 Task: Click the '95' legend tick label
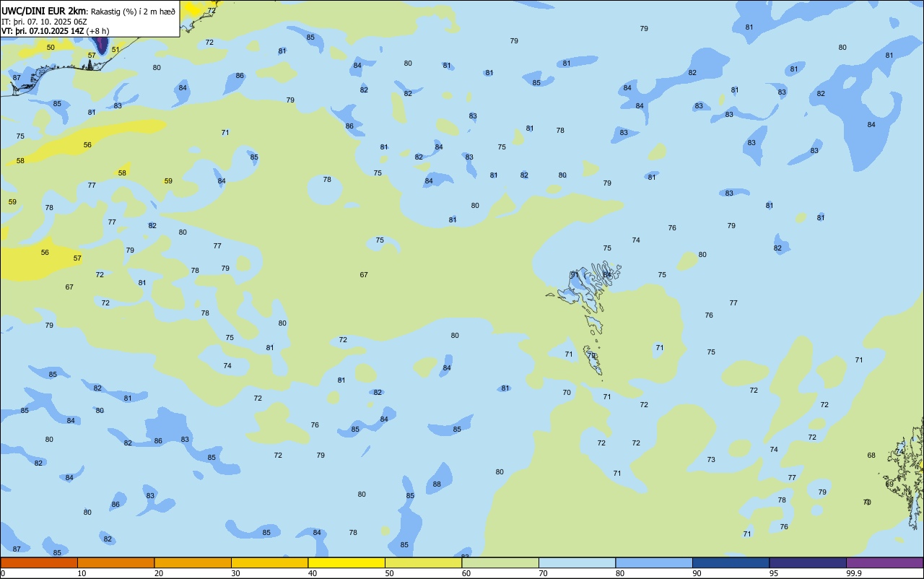[x=774, y=573]
